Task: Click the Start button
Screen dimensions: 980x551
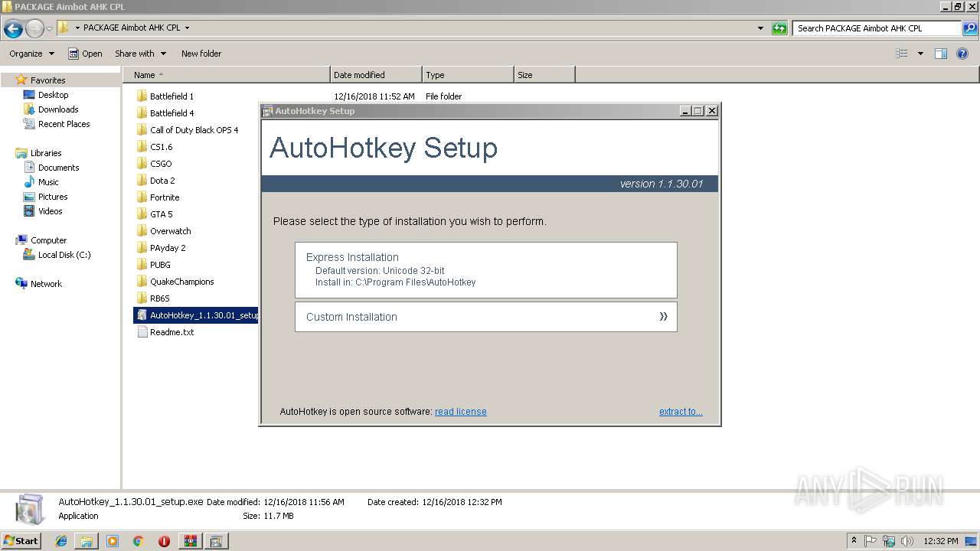Action: [21, 541]
